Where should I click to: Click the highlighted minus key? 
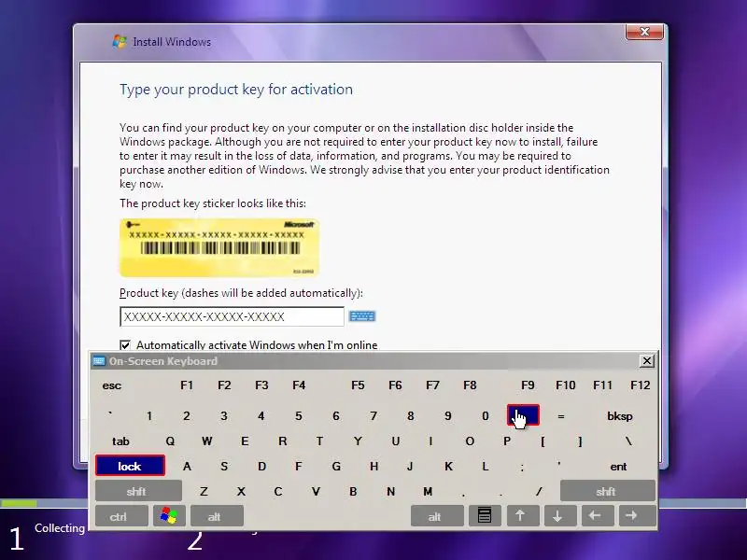point(523,415)
